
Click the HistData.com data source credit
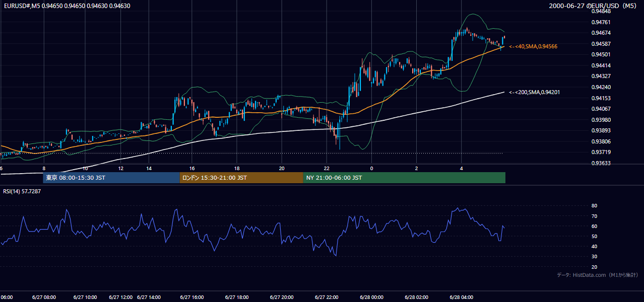click(598, 275)
